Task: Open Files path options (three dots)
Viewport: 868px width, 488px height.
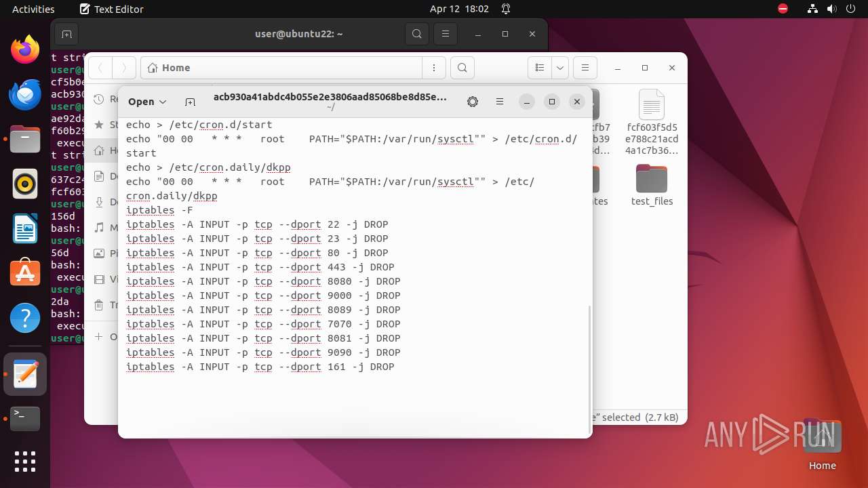Action: pyautogui.click(x=433, y=68)
